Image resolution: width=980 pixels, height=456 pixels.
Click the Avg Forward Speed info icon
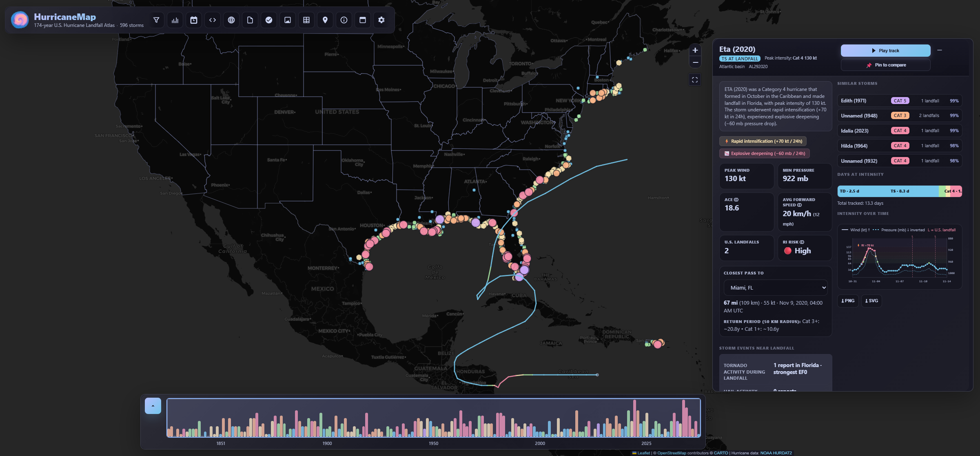pos(800,205)
